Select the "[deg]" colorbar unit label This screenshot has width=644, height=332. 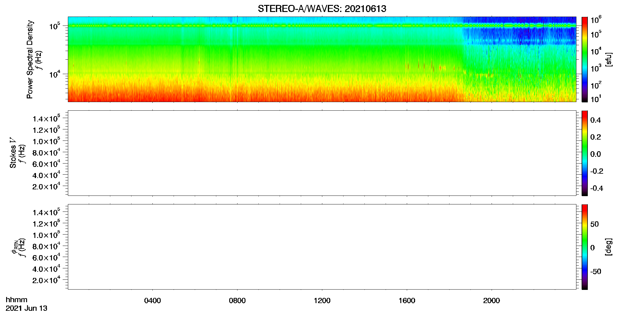(x=609, y=247)
